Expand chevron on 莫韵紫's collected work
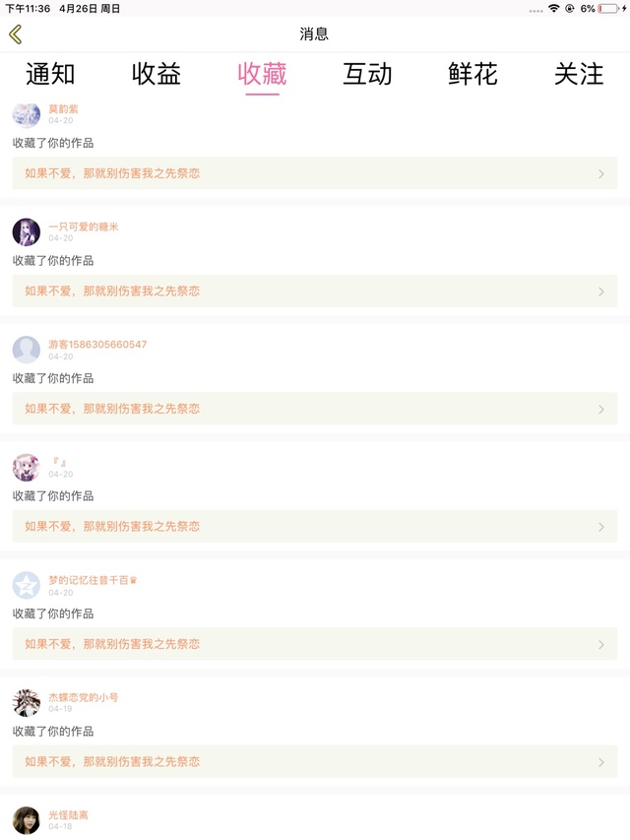 point(601,174)
